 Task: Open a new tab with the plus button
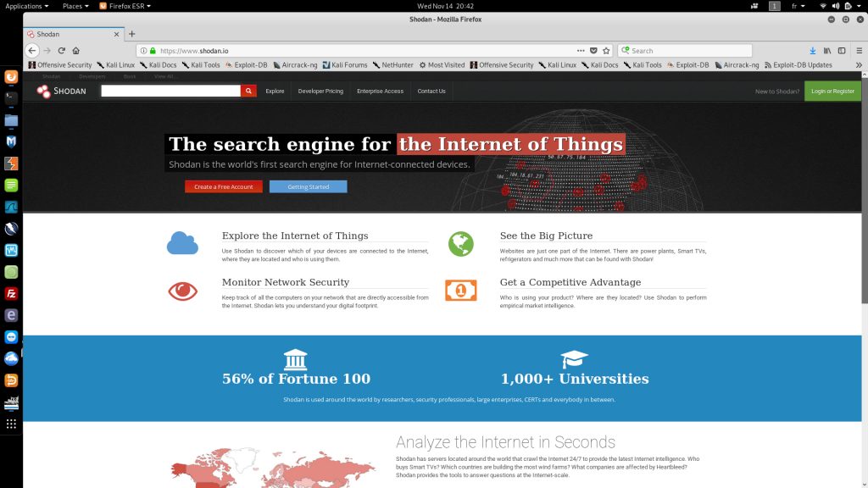tap(131, 34)
